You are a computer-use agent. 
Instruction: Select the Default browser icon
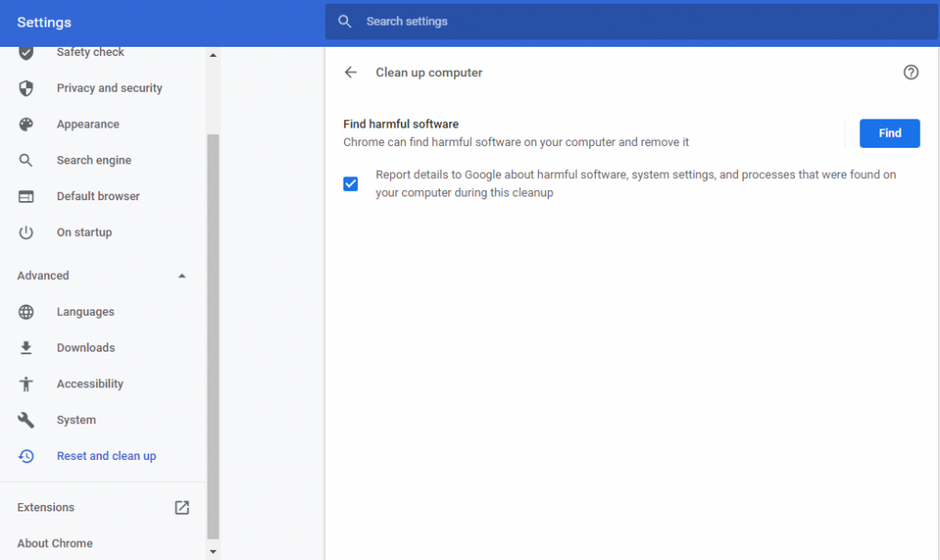point(24,196)
